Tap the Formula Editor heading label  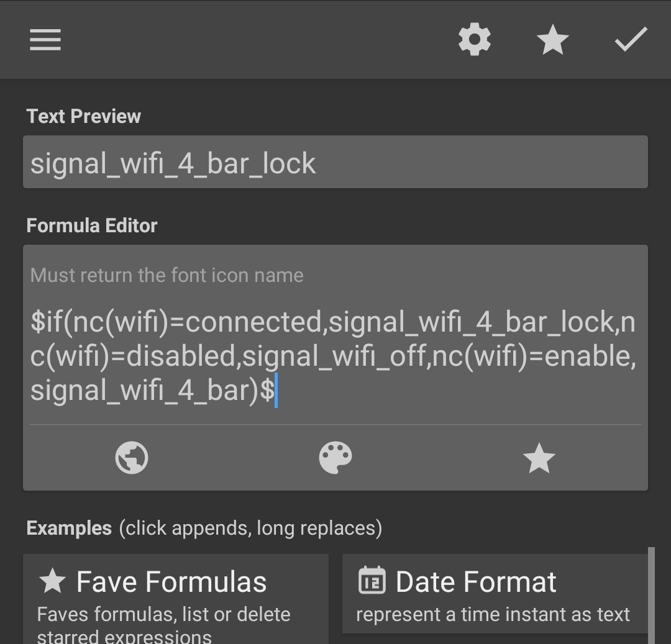pos(92,225)
